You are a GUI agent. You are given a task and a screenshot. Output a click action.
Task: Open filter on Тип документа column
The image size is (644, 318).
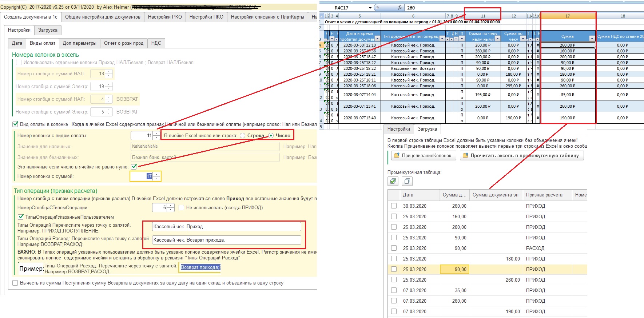[x=442, y=39]
